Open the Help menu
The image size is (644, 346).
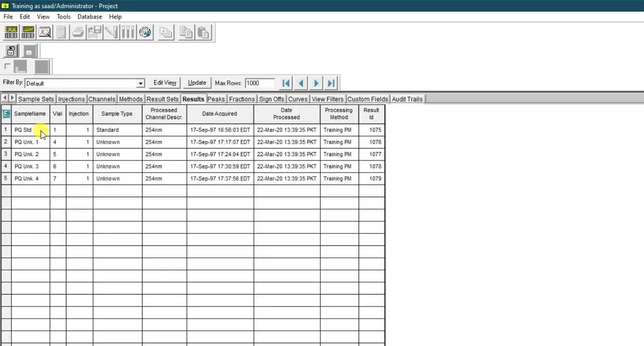[115, 17]
